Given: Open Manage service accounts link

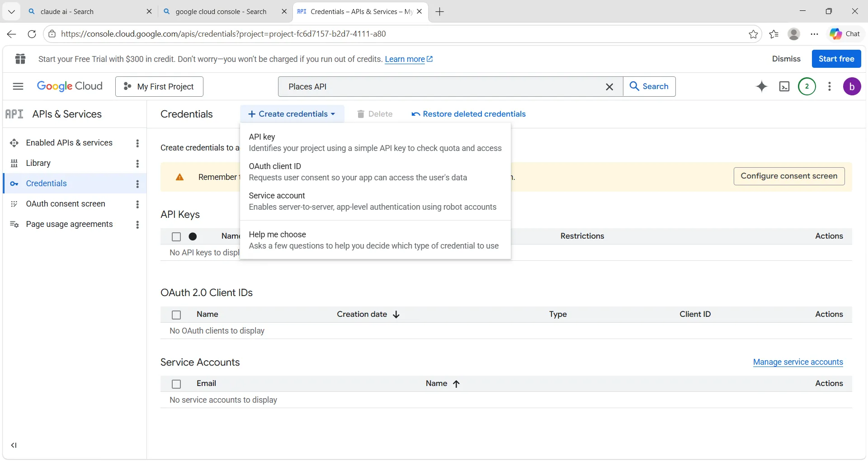Looking at the screenshot, I should coord(798,362).
